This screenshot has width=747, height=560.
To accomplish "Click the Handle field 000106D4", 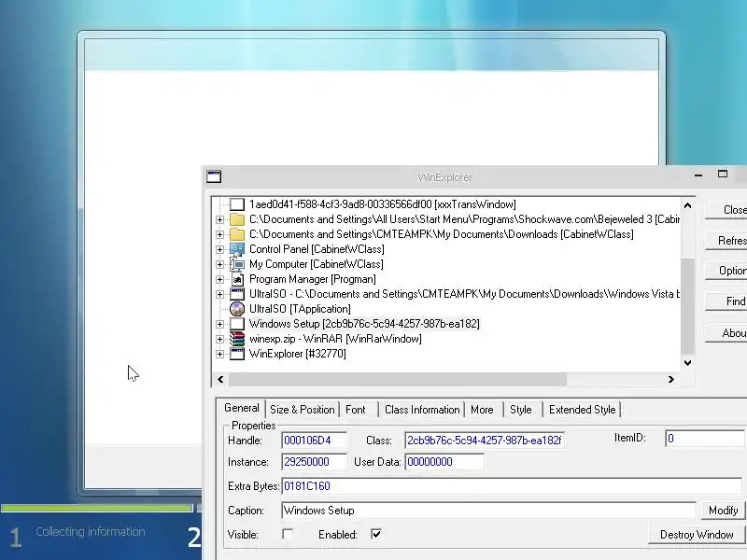I will pos(314,441).
